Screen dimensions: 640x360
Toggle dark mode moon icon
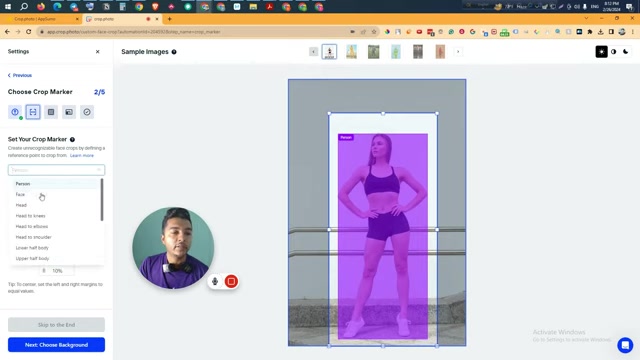point(625,52)
